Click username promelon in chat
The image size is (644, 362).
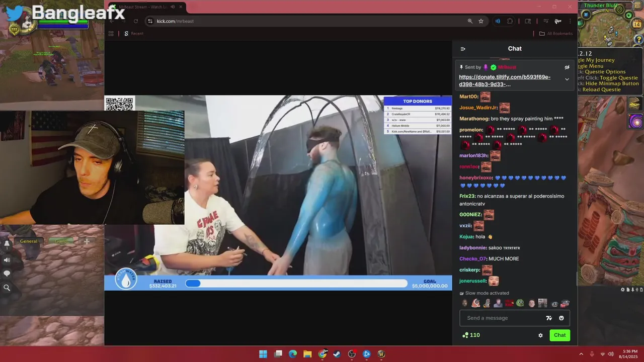coord(471,130)
